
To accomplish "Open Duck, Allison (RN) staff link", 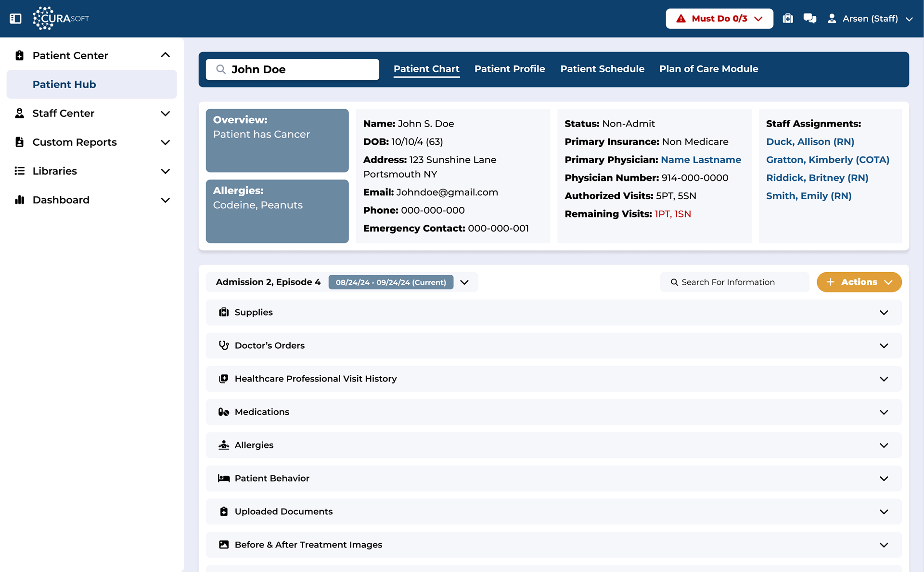I will tap(810, 141).
